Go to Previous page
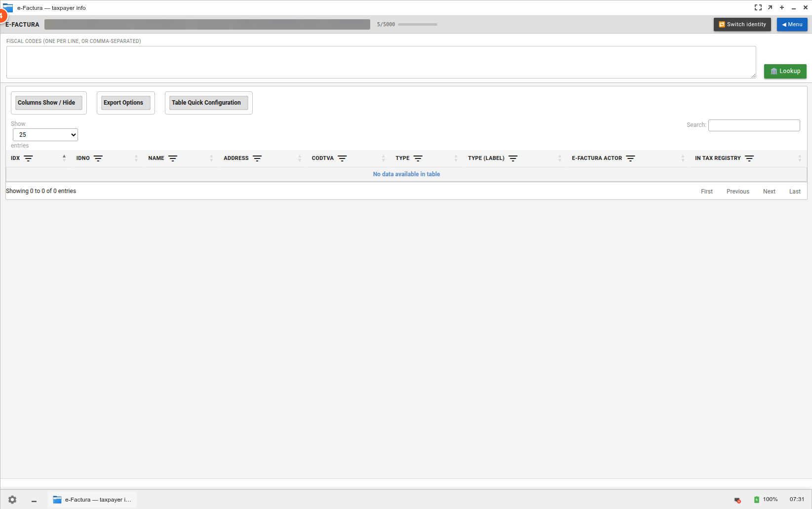This screenshot has height=509, width=812. 738,192
